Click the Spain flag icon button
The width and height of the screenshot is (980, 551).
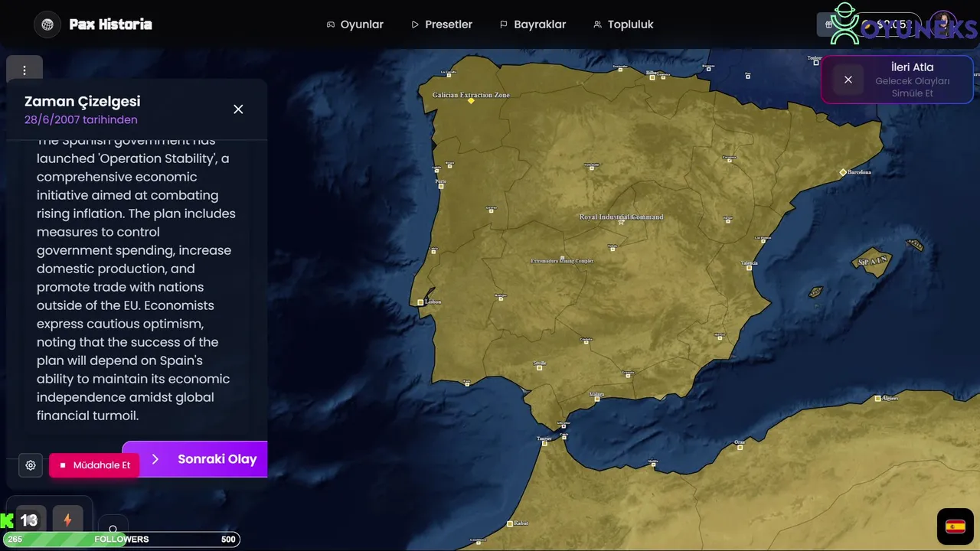tap(955, 527)
